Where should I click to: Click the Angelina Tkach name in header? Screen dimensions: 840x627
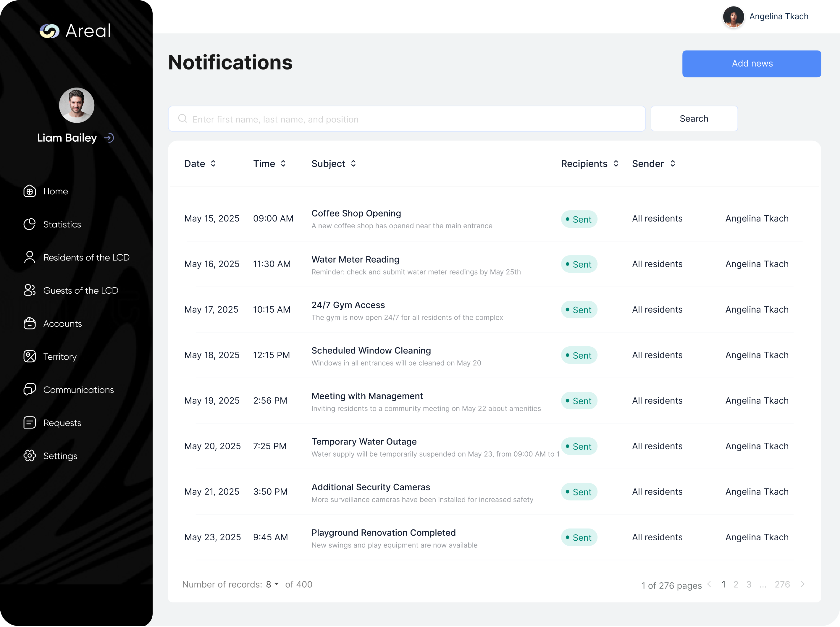[778, 17]
